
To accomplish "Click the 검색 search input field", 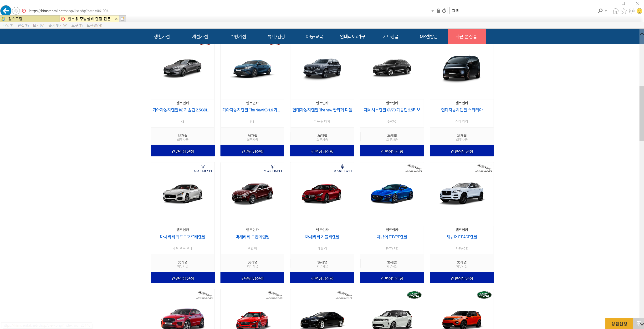I will pos(522,11).
